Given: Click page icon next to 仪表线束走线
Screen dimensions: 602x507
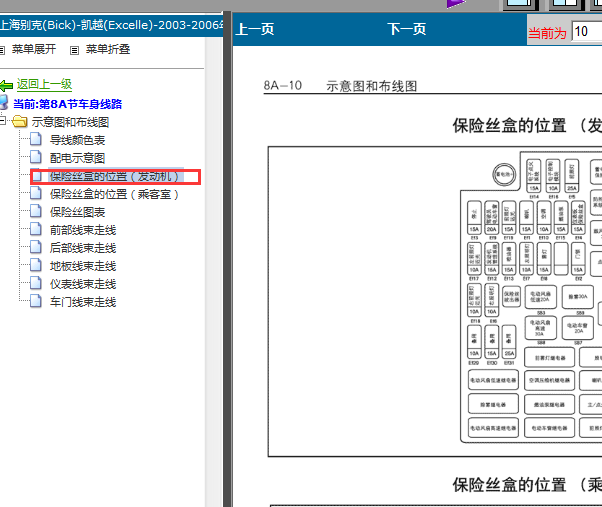Looking at the screenshot, I should (x=36, y=283).
